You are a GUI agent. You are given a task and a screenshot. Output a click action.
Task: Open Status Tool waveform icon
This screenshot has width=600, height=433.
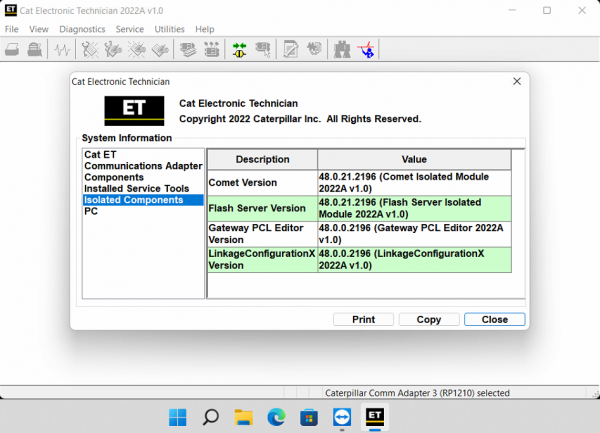62,49
